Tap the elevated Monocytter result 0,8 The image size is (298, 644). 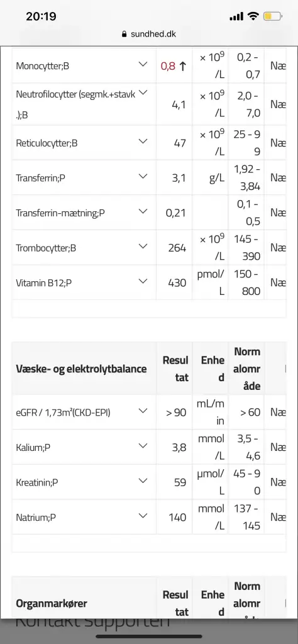pos(168,65)
